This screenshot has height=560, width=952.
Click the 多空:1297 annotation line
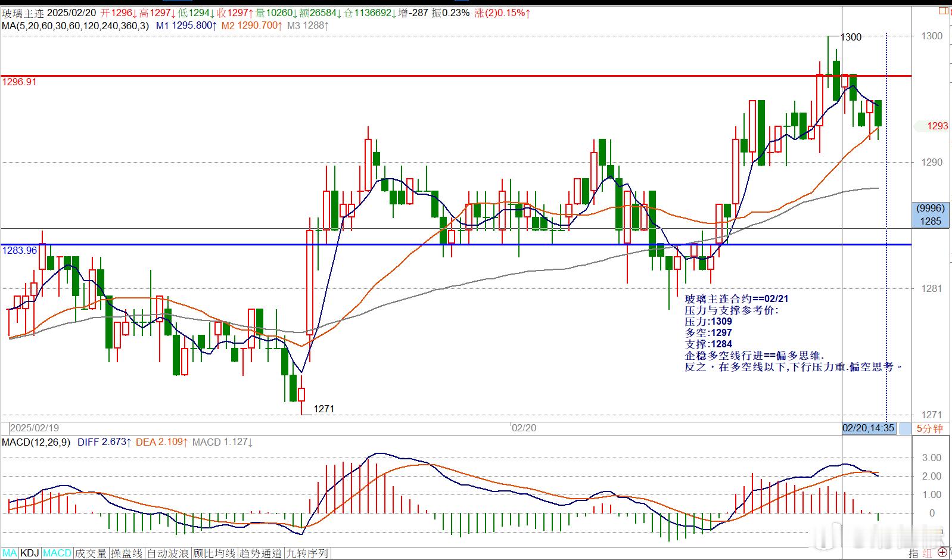click(708, 333)
